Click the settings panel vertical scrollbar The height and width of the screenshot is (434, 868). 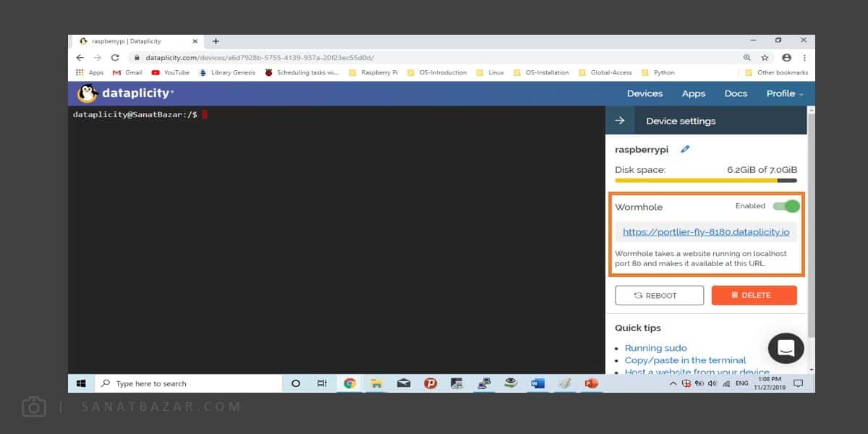(x=811, y=224)
